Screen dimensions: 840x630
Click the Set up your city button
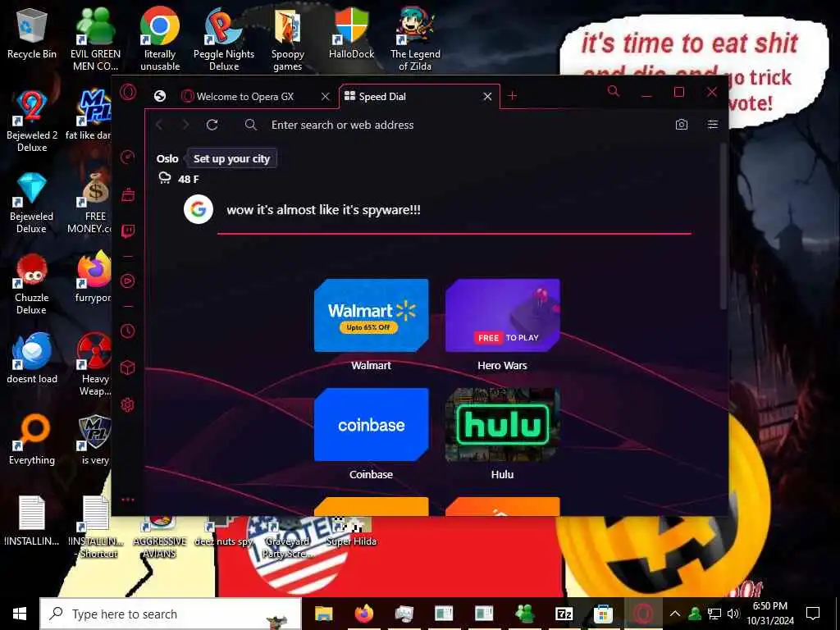point(231,158)
